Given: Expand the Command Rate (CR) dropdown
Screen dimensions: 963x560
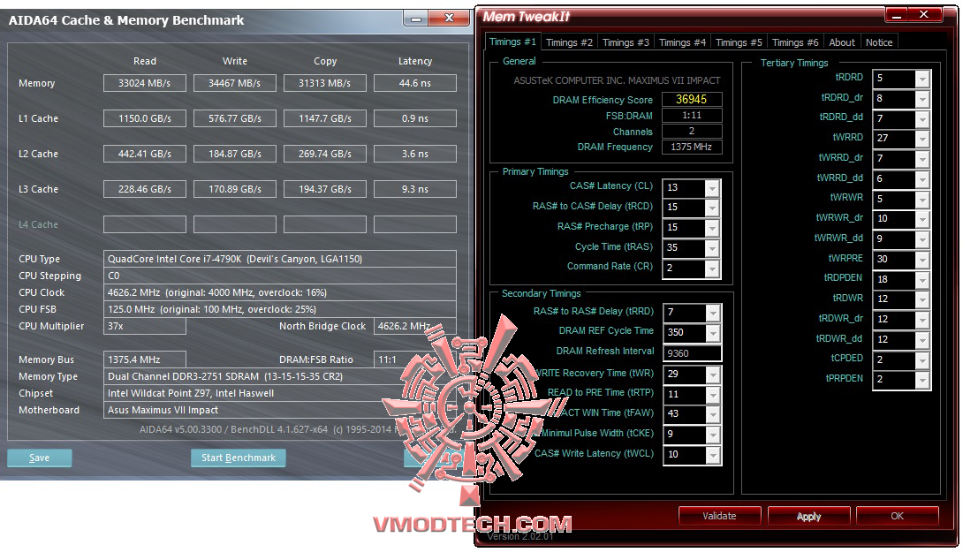Looking at the screenshot, I should pos(712,269).
